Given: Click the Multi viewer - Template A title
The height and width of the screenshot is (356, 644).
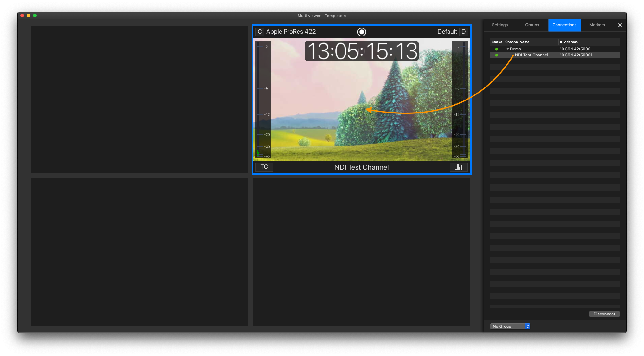Looking at the screenshot, I should point(322,16).
